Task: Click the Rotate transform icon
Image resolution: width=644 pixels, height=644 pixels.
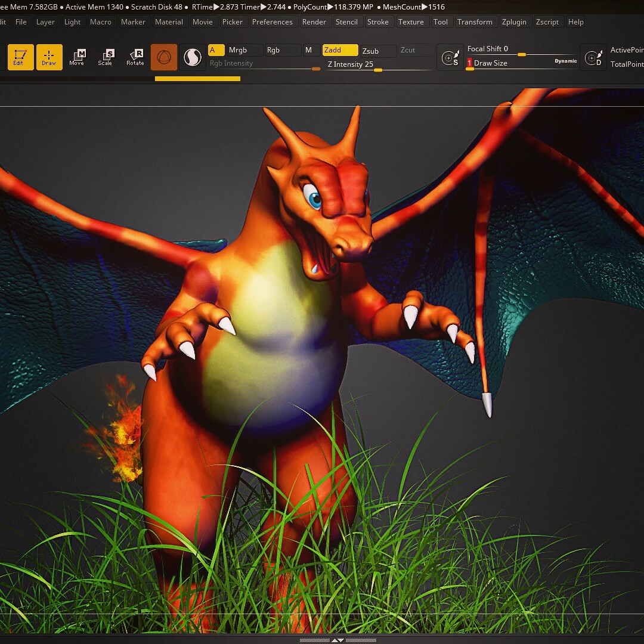Action: [x=135, y=57]
